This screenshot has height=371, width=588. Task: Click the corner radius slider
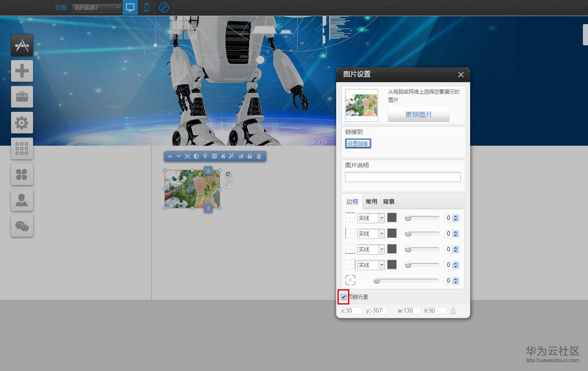click(407, 280)
